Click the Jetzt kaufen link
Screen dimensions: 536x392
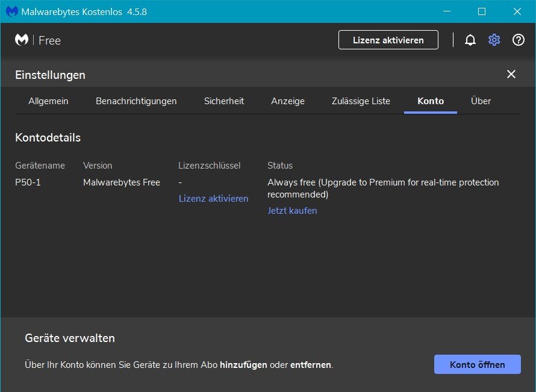point(292,211)
